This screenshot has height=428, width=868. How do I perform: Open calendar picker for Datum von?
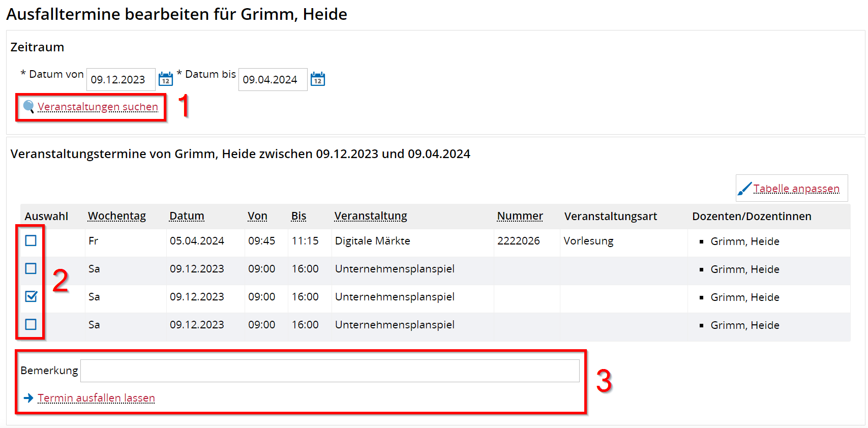(166, 79)
